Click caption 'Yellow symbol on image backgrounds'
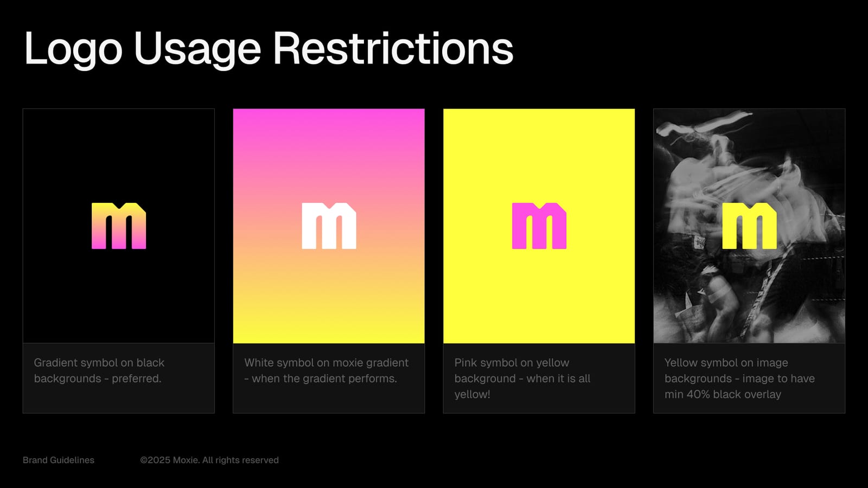 click(739, 378)
